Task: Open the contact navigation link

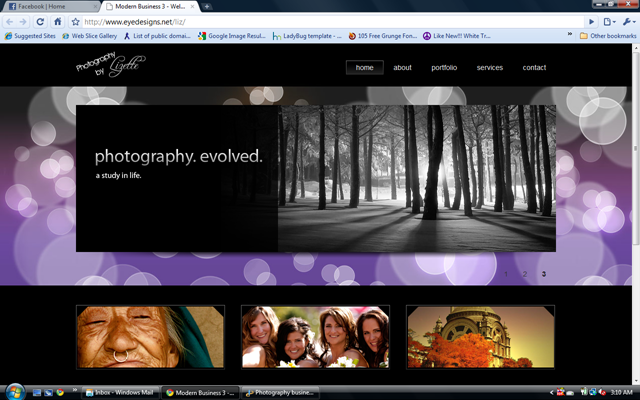Action: tap(534, 68)
